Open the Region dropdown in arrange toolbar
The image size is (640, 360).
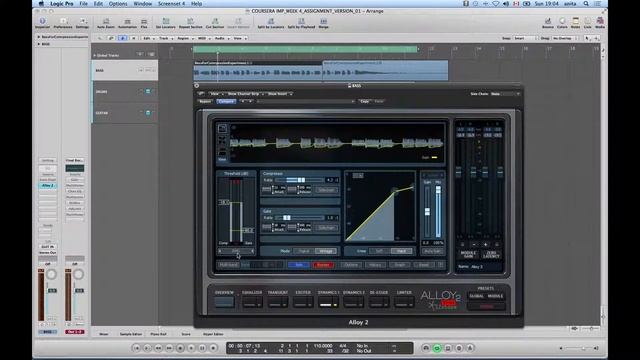point(184,38)
